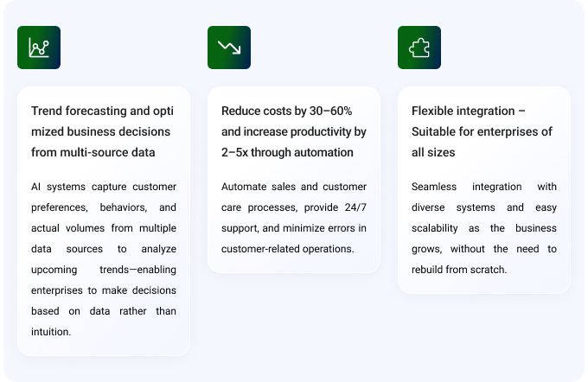Screen dimensions: 588x382
Task: Click "and increase productivity by" heading line
Action: (x=293, y=131)
